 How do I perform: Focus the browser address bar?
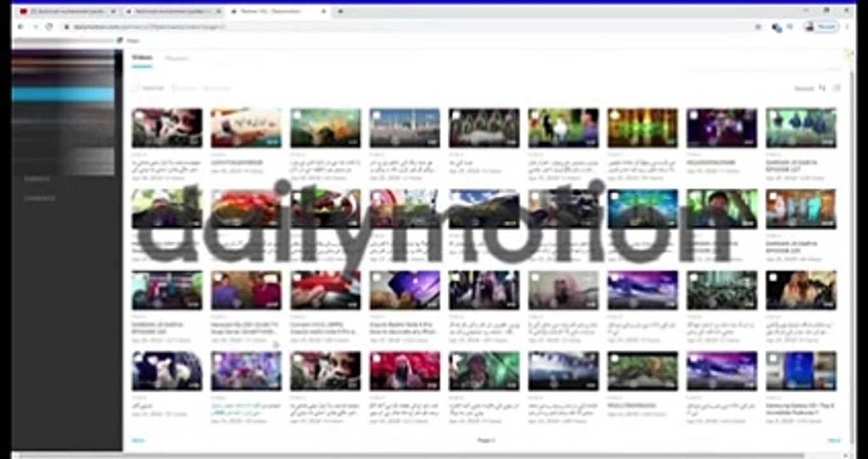[408, 27]
